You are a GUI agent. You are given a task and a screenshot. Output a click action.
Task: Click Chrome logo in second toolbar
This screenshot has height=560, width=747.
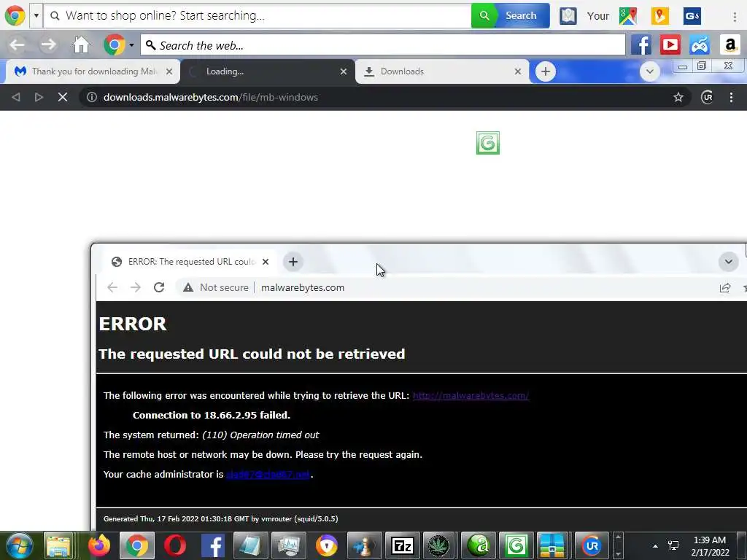pyautogui.click(x=115, y=45)
